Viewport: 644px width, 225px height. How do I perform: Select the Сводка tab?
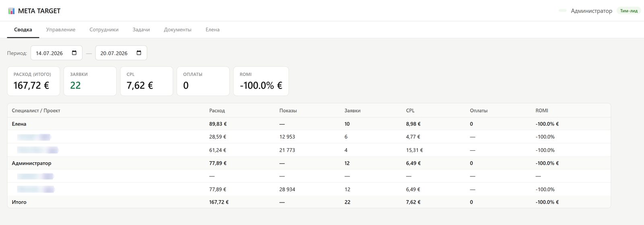[x=23, y=30]
